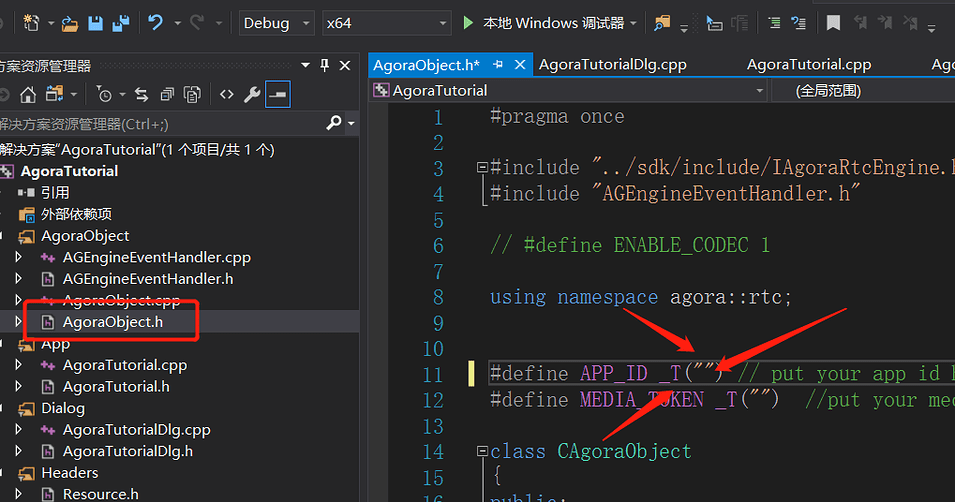Image resolution: width=955 pixels, height=502 pixels.
Task: Select the Headers folder in the tree
Action: tap(69, 473)
